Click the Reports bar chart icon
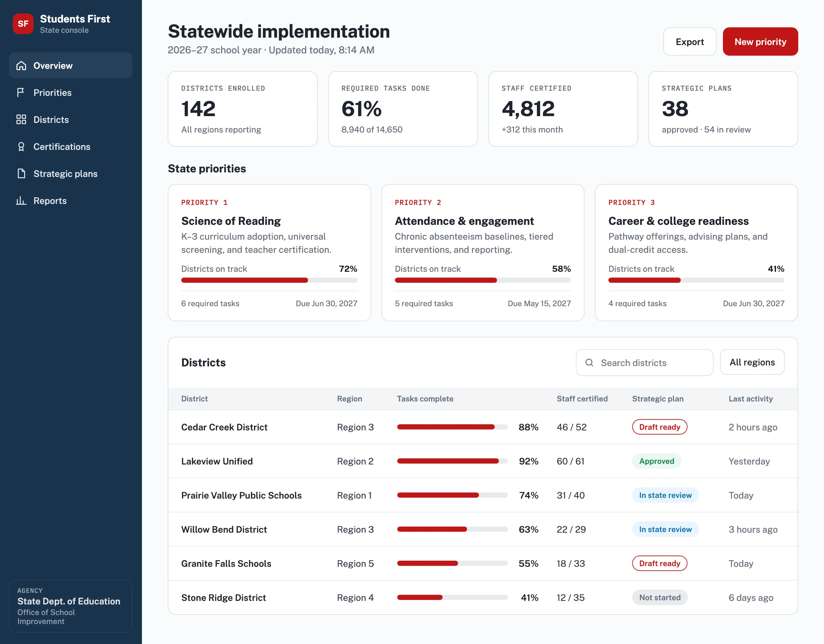Image resolution: width=824 pixels, height=644 pixels. [21, 201]
